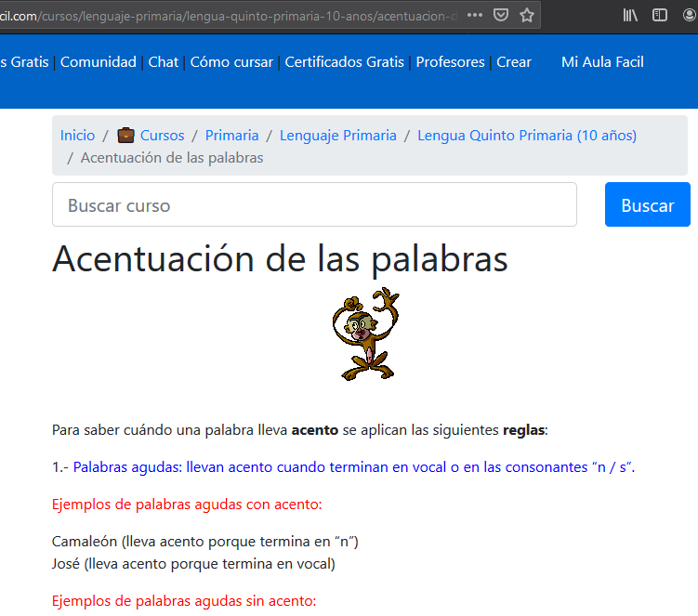Viewport: 698px width, 616px height.
Task: Focus the Buscar curso search field
Action: click(x=314, y=204)
